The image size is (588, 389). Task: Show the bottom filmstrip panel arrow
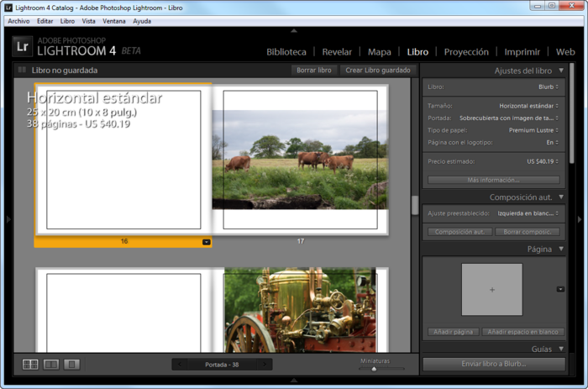coord(294,381)
